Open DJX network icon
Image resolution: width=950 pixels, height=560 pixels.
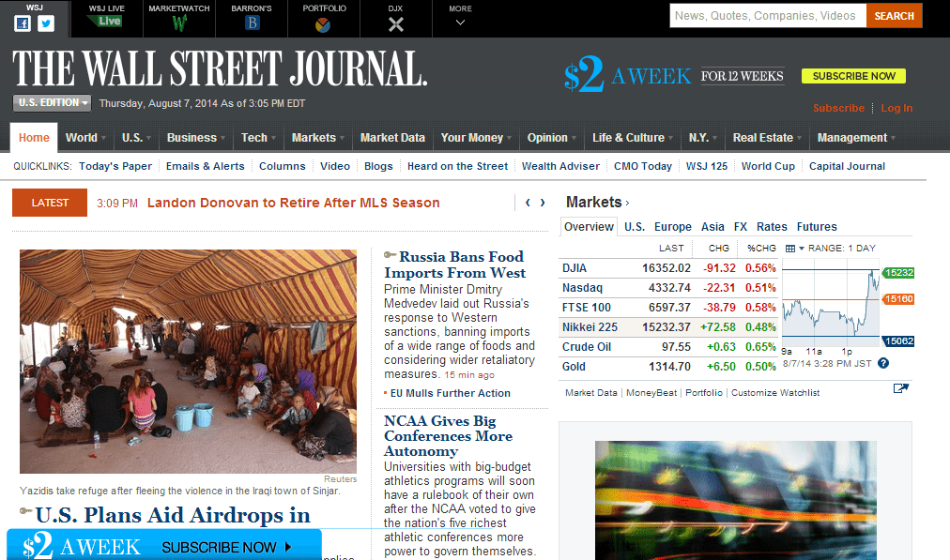pyautogui.click(x=395, y=24)
